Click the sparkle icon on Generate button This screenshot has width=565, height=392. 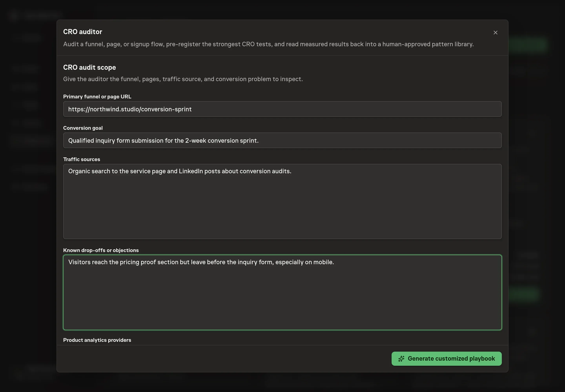pos(401,359)
